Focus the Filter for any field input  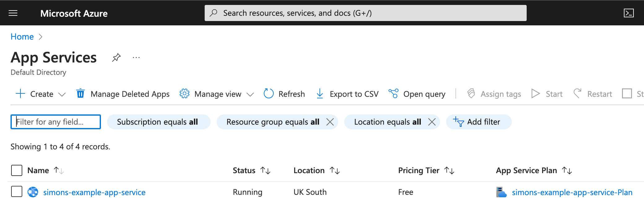(56, 122)
